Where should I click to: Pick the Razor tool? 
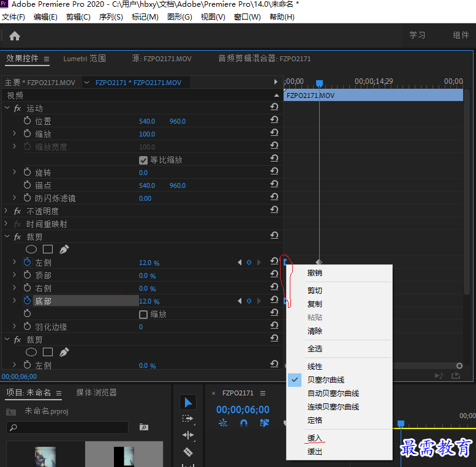coord(188,452)
